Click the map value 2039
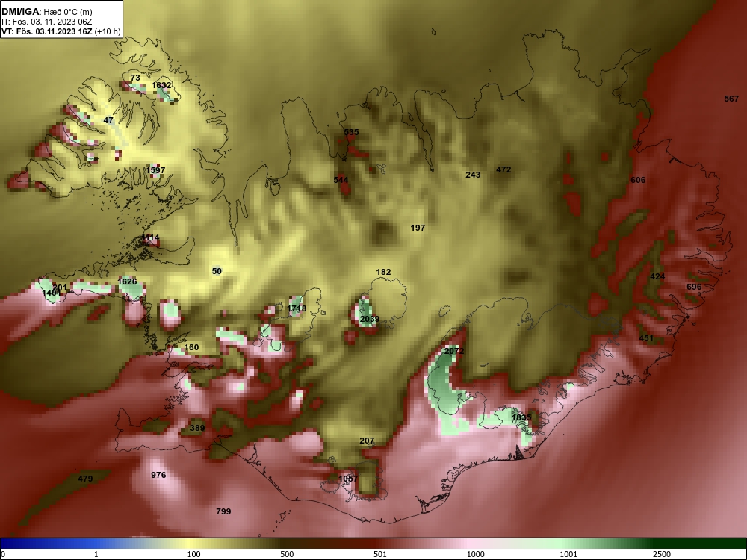Image resolution: width=747 pixels, height=560 pixels. click(370, 319)
